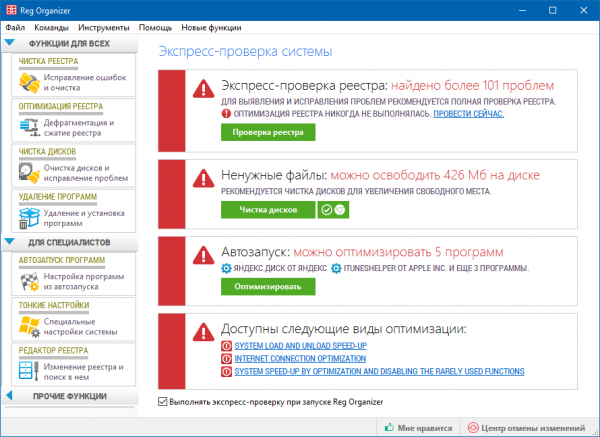This screenshot has height=437, width=600.
Task: Open the Автозапуск программ flag icon
Action: click(29, 282)
